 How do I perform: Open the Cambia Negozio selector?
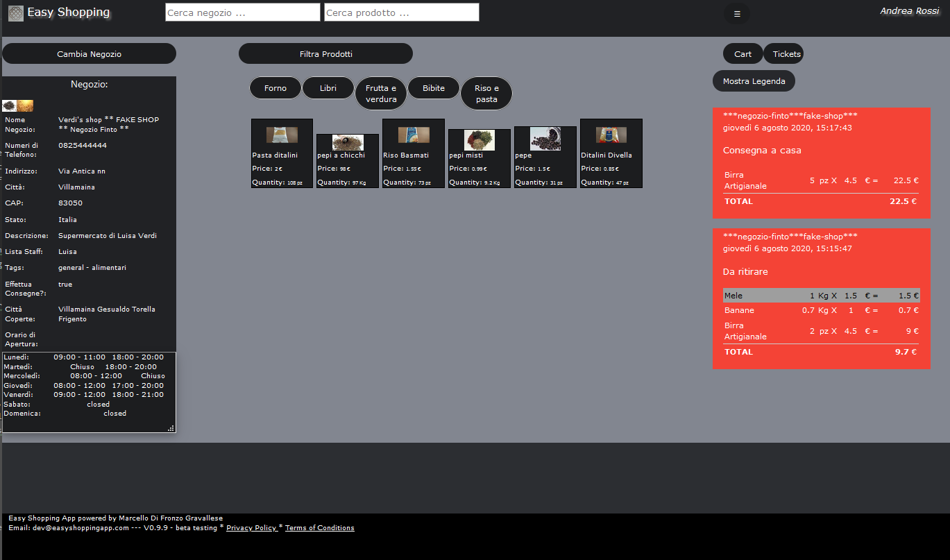click(x=89, y=53)
